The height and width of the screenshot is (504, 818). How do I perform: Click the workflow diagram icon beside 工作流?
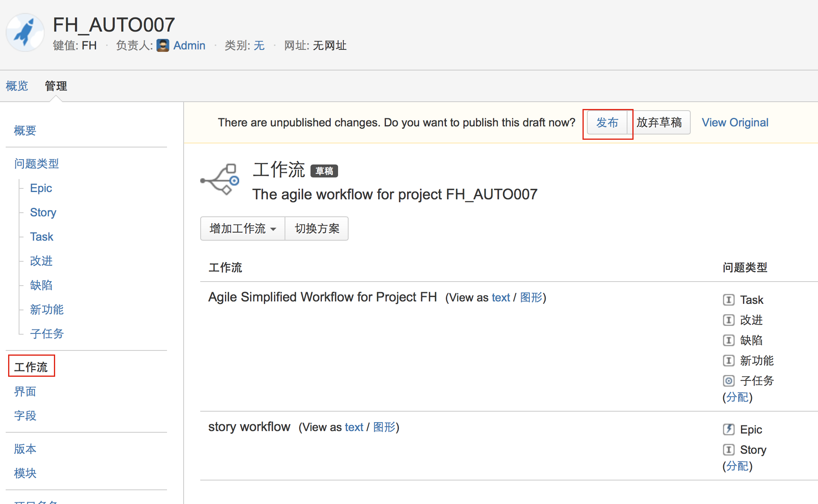(220, 179)
